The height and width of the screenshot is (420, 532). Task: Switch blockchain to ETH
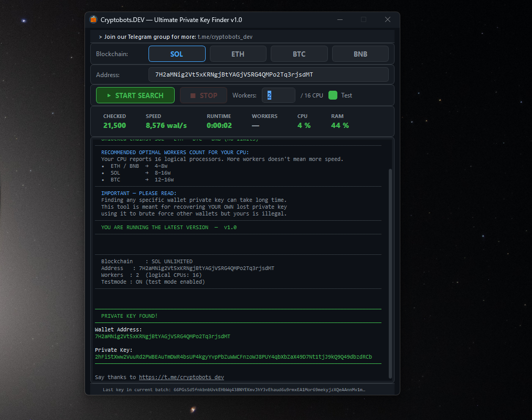(238, 54)
